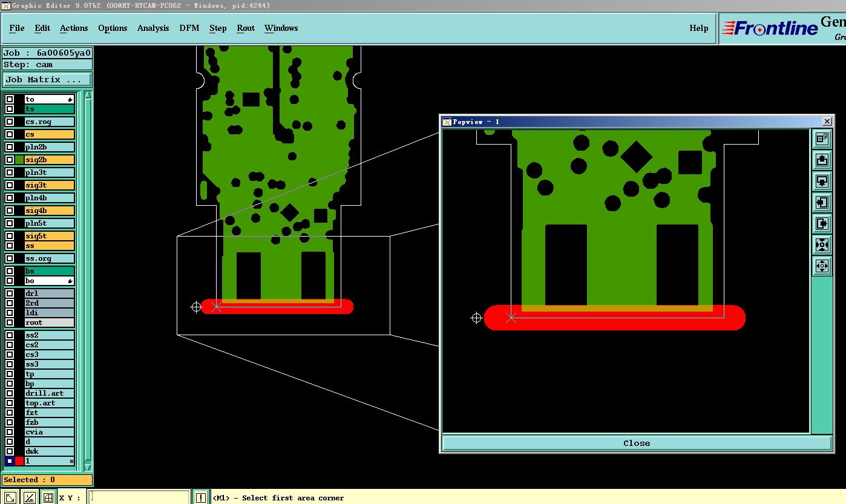
Task: Click the Job : 6a00605ya0 label
Action: (47, 53)
